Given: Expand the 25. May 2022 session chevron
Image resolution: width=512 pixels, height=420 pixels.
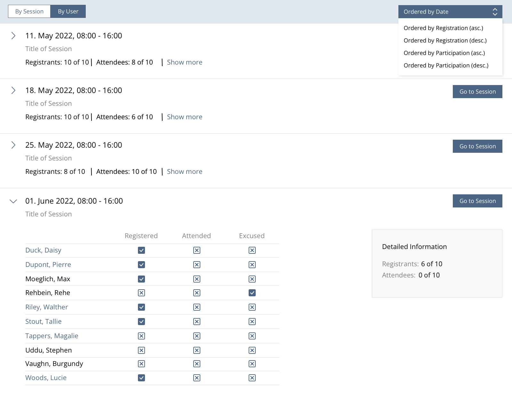Looking at the screenshot, I should [x=13, y=145].
